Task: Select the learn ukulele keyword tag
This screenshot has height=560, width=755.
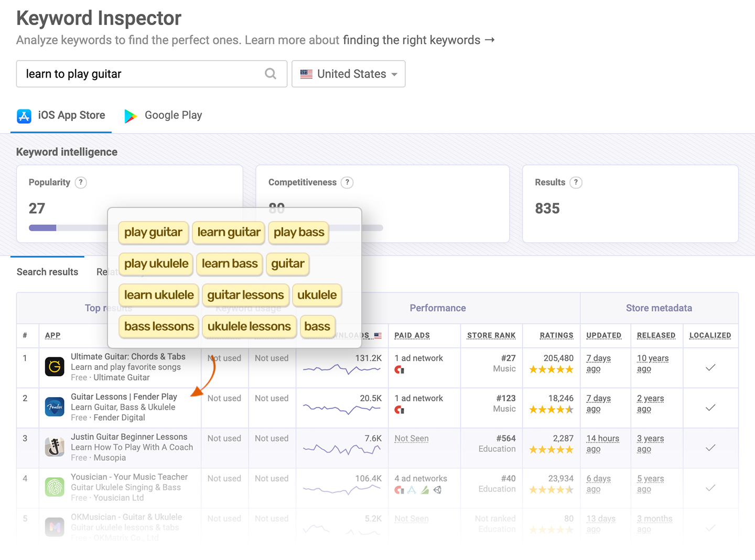Action: tap(159, 295)
